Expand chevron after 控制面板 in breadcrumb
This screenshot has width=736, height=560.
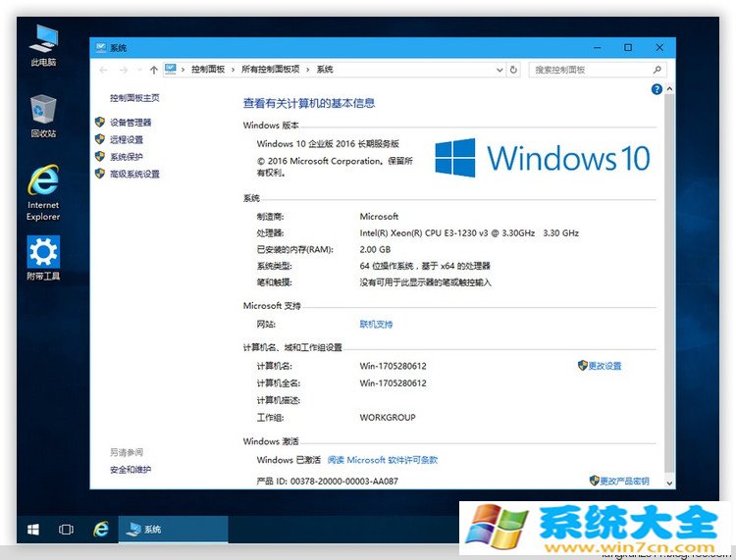pyautogui.click(x=234, y=70)
